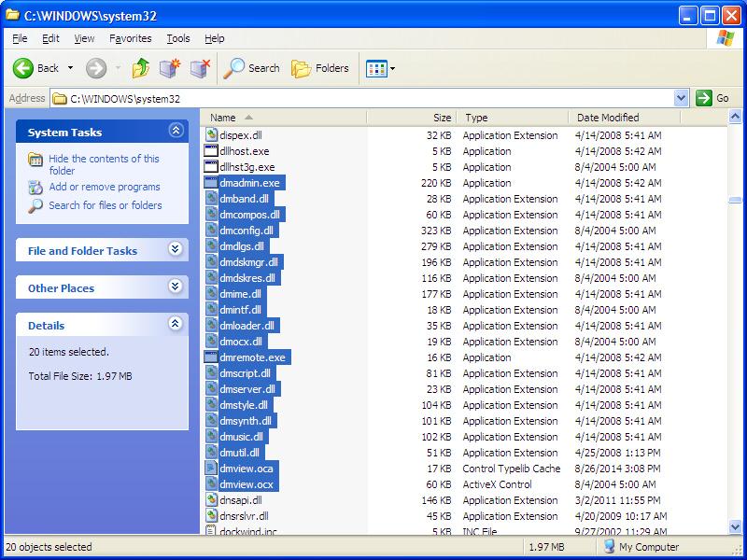
Task: Click the Up folder icon
Action: tap(141, 68)
